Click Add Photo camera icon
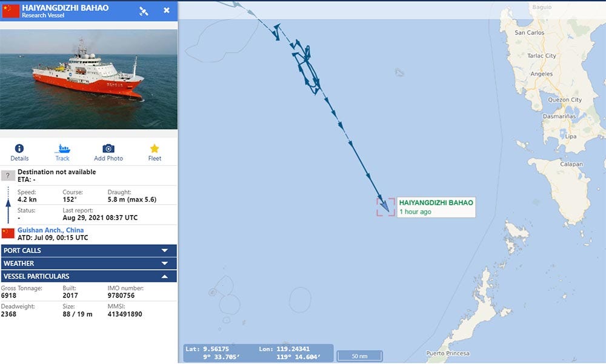606x364 pixels. (108, 148)
